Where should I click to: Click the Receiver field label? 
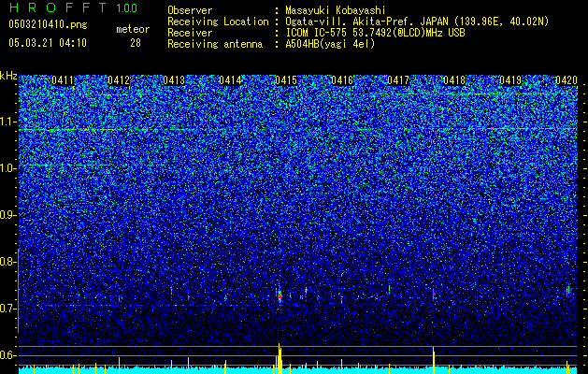(x=190, y=33)
